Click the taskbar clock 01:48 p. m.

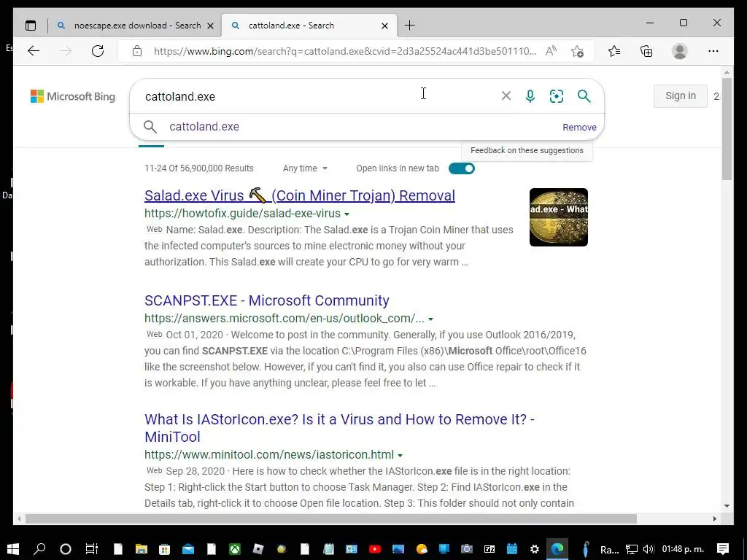[683, 549]
